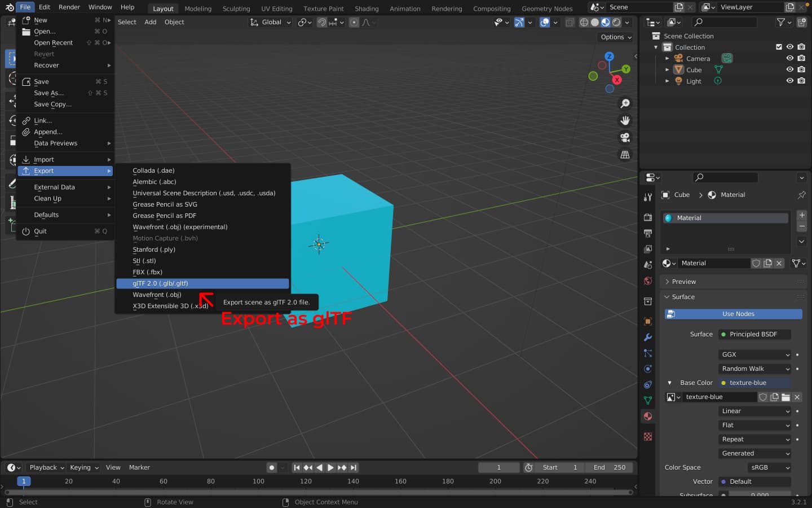Open the Render properties tab icon

pos(648,217)
